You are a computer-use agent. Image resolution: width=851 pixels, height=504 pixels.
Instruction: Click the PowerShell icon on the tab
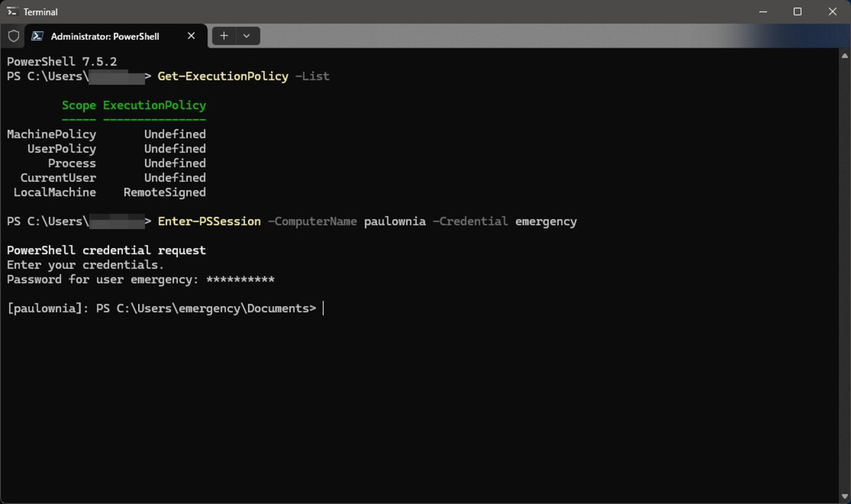tap(37, 36)
